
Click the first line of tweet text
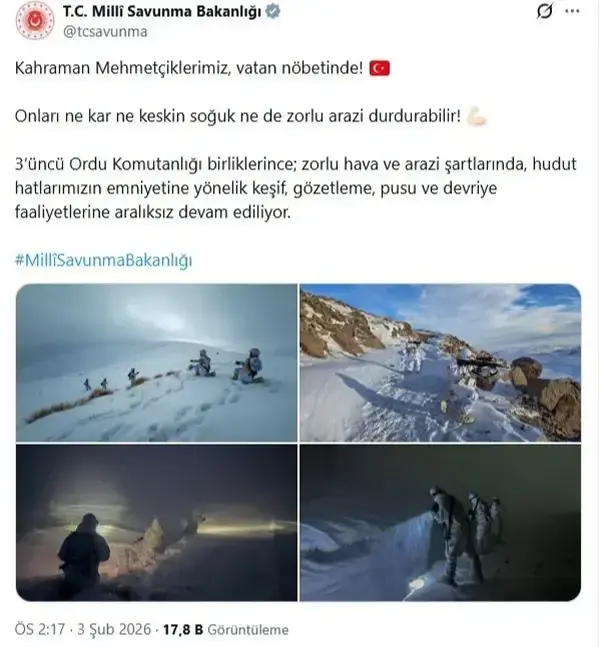coord(189,68)
